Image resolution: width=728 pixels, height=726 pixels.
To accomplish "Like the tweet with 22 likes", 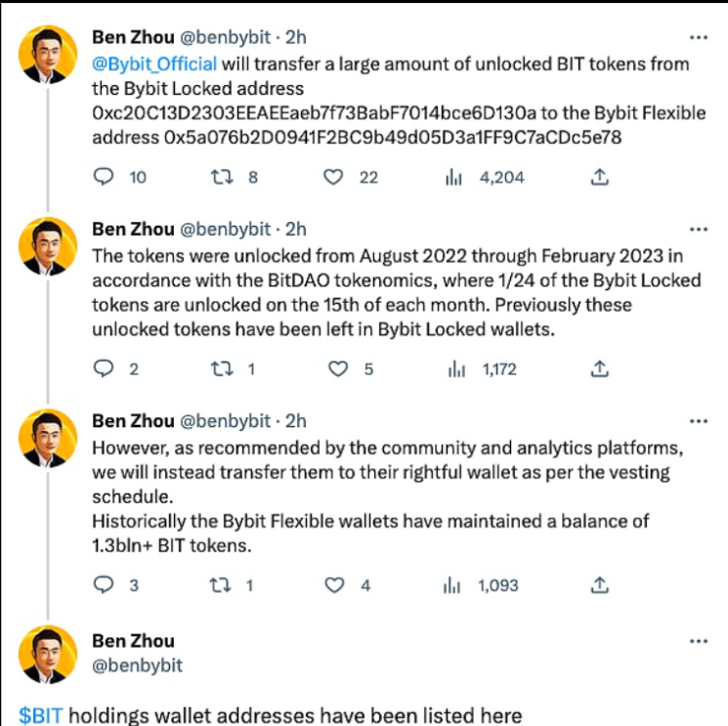I will [x=335, y=177].
